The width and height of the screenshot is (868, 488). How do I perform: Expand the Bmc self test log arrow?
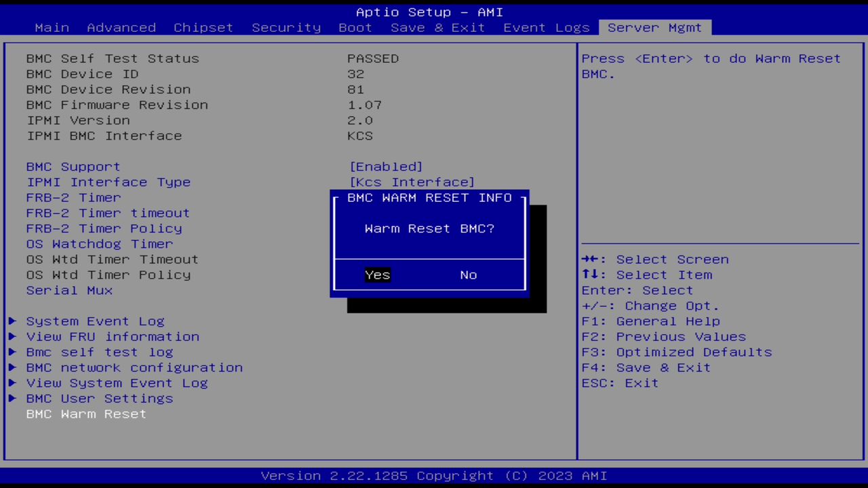point(12,352)
